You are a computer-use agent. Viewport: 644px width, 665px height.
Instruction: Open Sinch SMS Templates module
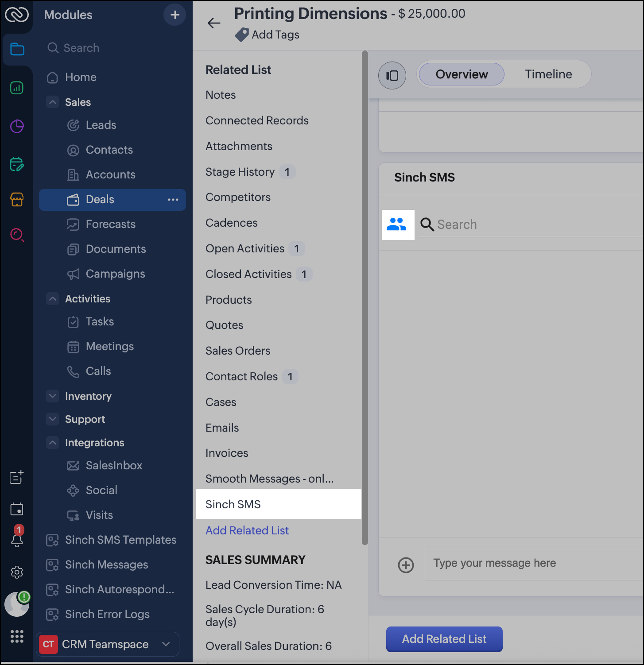point(120,540)
